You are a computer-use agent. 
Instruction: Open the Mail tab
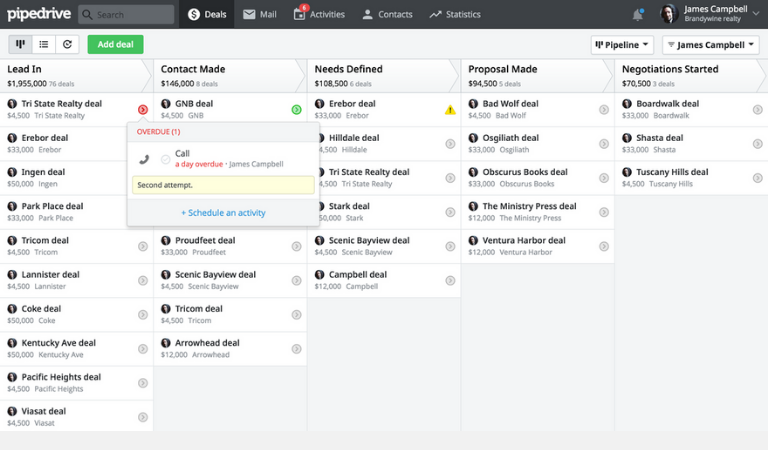coord(260,15)
